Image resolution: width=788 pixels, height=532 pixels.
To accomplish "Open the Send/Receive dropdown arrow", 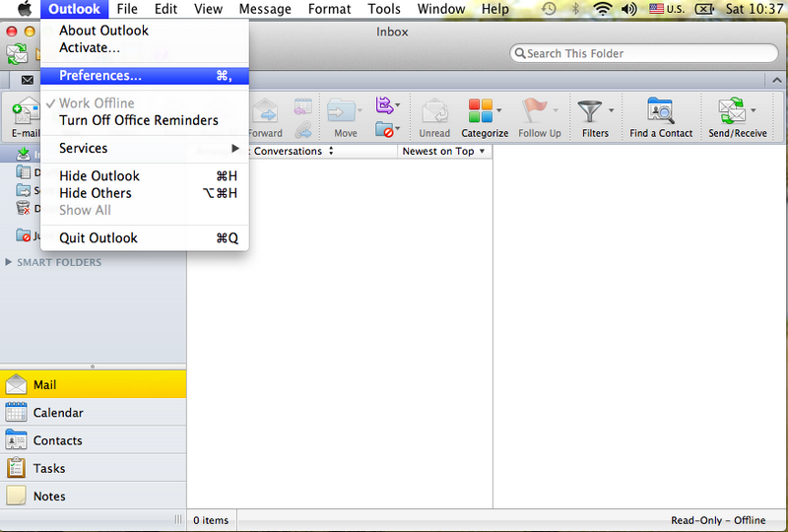I will 753,110.
